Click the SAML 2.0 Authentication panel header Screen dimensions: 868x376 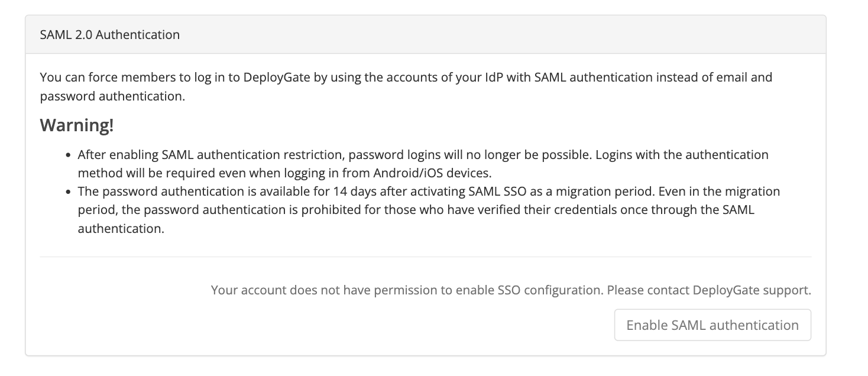[x=109, y=34]
